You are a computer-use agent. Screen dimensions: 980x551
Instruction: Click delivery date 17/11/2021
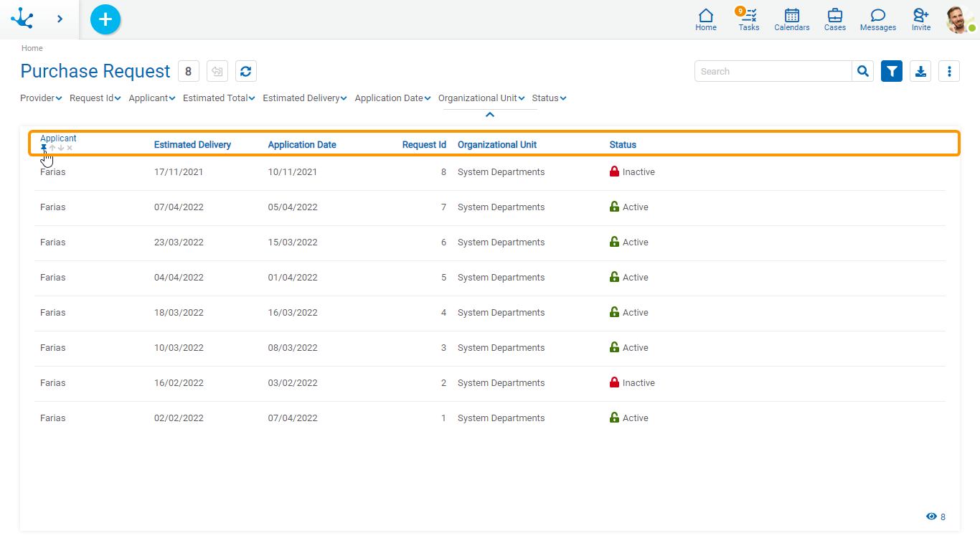point(179,172)
